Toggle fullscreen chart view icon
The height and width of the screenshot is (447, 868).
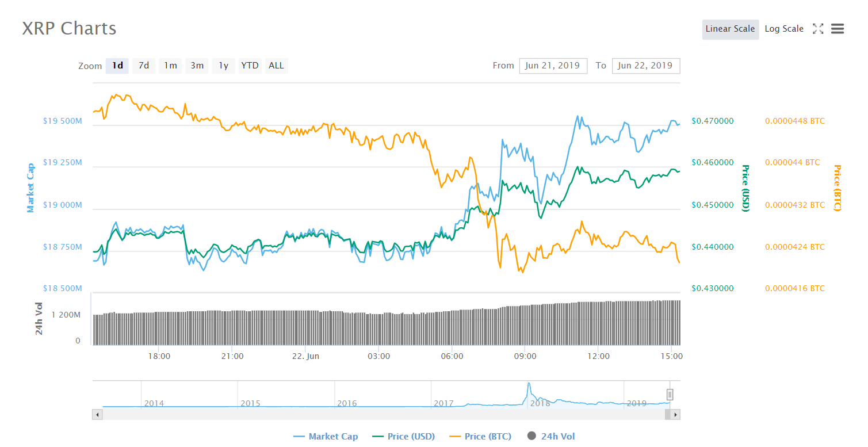point(818,29)
